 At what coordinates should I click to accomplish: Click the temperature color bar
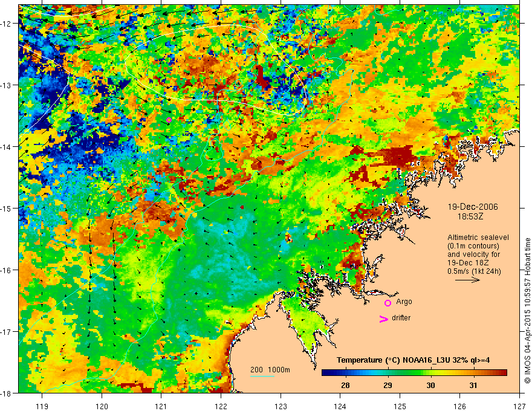[x=414, y=373]
